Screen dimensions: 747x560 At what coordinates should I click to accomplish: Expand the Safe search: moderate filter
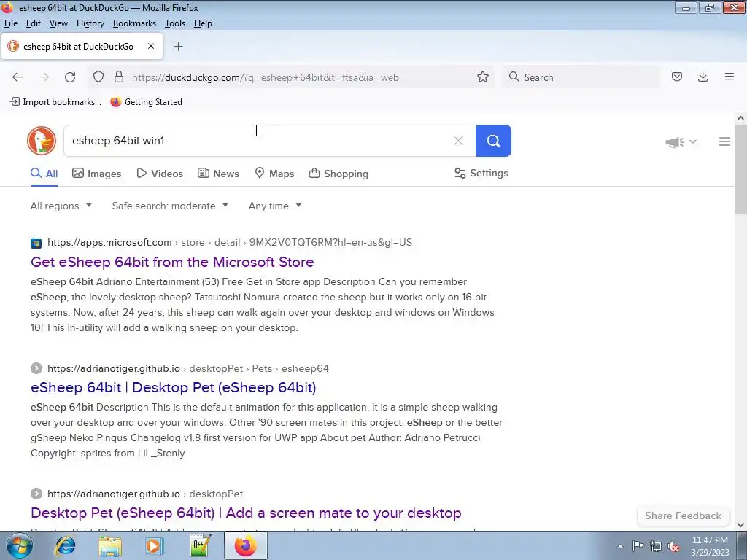[x=170, y=206]
